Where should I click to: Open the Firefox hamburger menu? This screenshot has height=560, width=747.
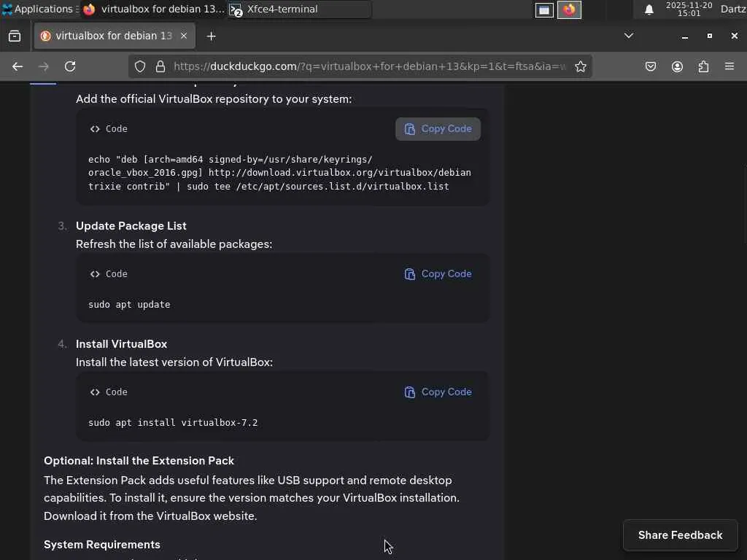(729, 66)
